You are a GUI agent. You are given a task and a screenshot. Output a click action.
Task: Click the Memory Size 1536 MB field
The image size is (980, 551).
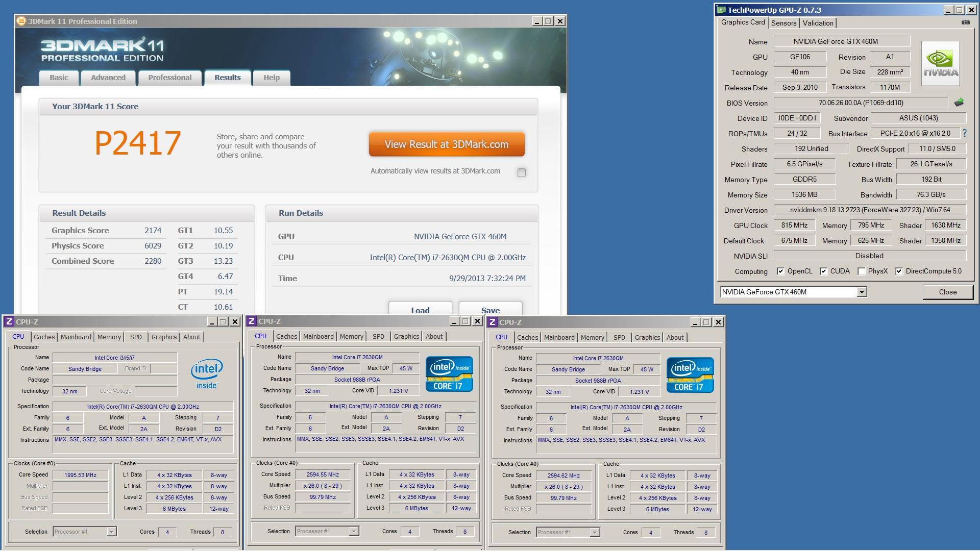point(804,194)
